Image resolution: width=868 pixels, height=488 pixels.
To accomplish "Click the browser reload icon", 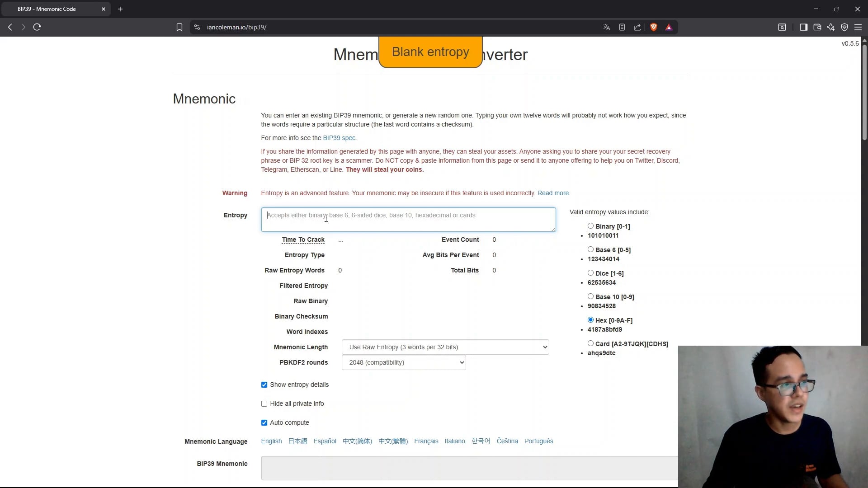I will tap(37, 27).
